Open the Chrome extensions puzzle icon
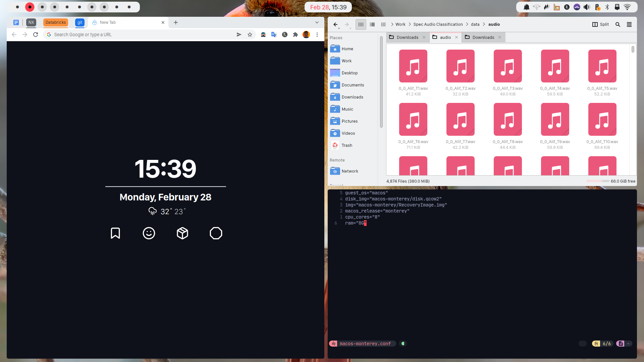644x362 pixels. pyautogui.click(x=296, y=35)
